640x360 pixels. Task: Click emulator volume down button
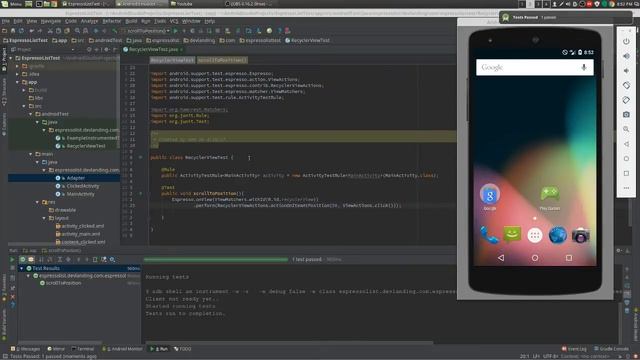point(626,71)
